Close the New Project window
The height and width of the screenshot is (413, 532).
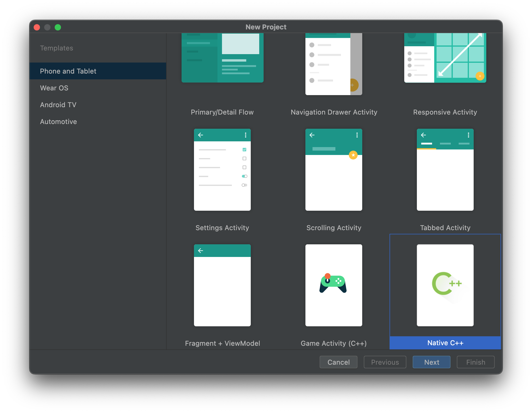point(37,27)
